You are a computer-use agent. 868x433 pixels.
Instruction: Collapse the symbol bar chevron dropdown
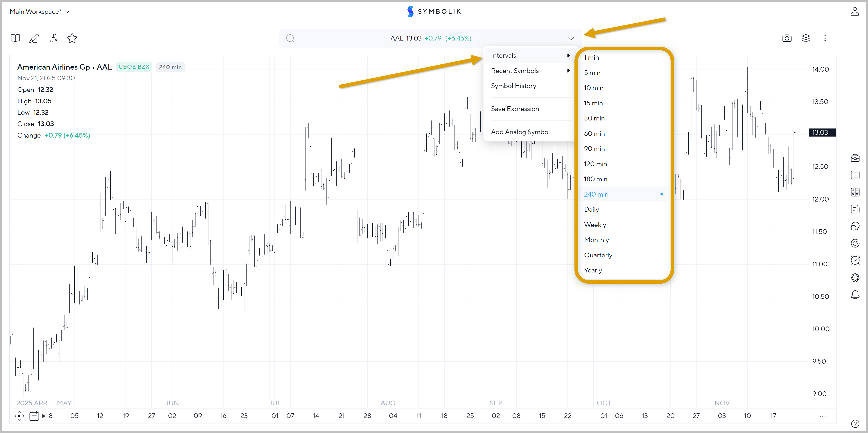[570, 39]
